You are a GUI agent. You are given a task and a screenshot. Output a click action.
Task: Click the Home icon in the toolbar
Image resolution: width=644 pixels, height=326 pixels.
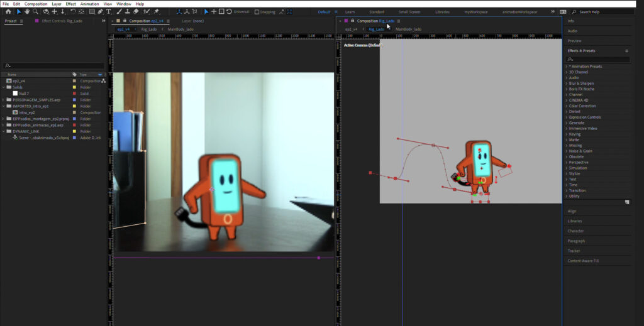8,11
